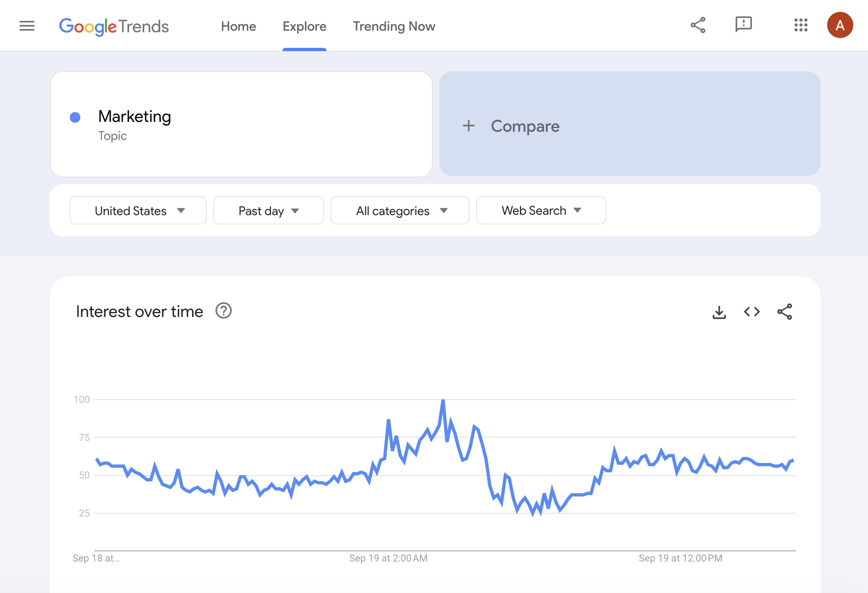Click the embed code icon on the chart
The width and height of the screenshot is (868, 593).
pyautogui.click(x=752, y=312)
